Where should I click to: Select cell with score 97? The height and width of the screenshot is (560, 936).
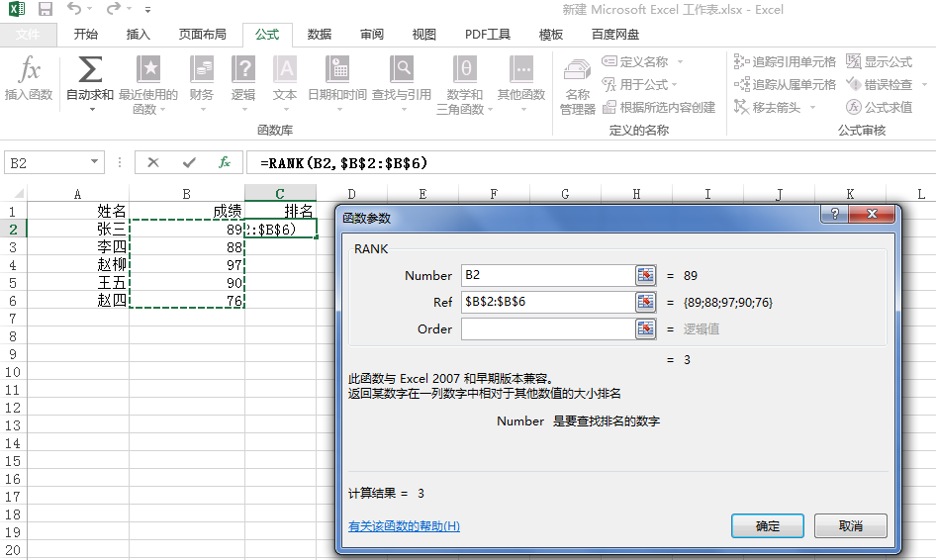click(x=187, y=264)
